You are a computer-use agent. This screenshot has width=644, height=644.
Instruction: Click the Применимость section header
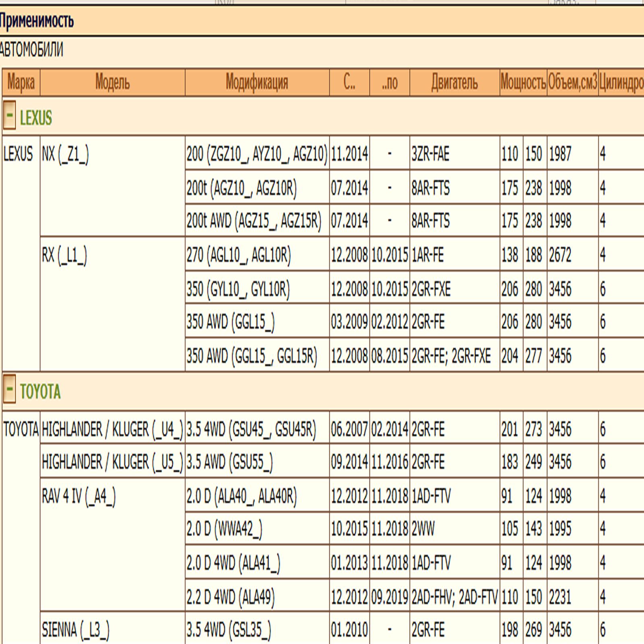tap(37, 21)
